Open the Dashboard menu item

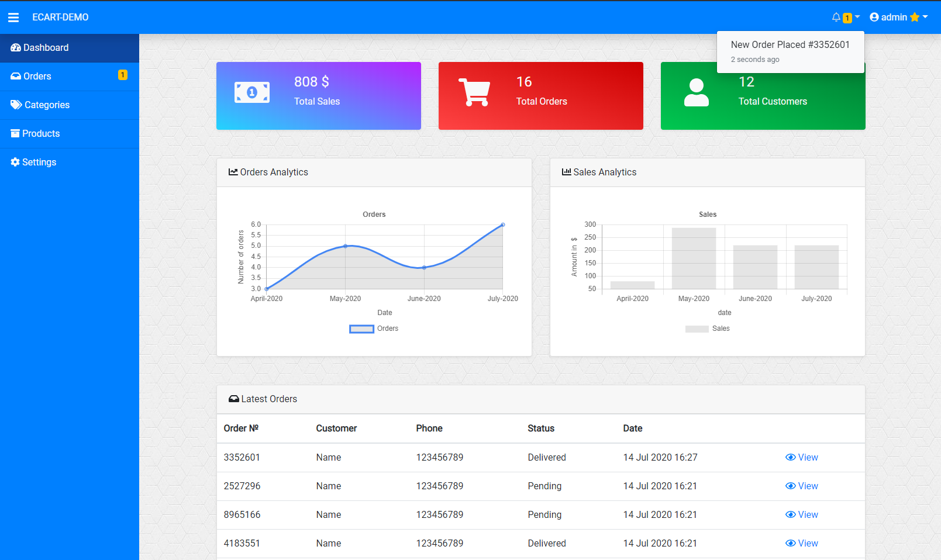pos(70,48)
